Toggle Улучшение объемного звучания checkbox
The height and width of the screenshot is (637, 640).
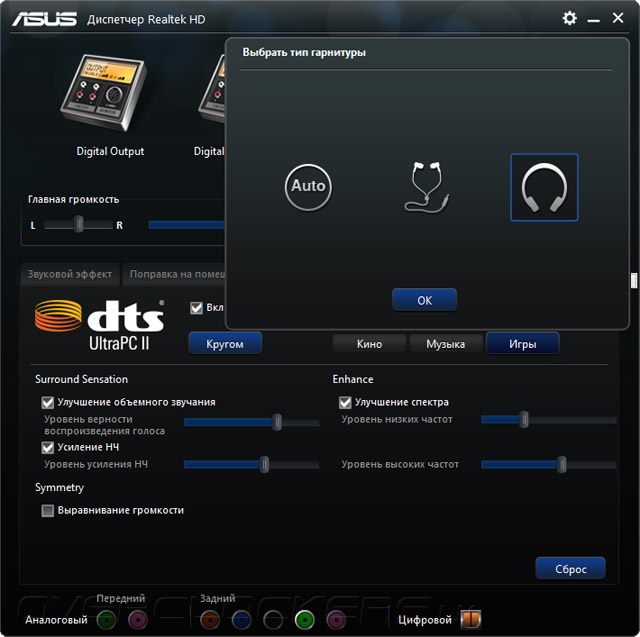48,403
